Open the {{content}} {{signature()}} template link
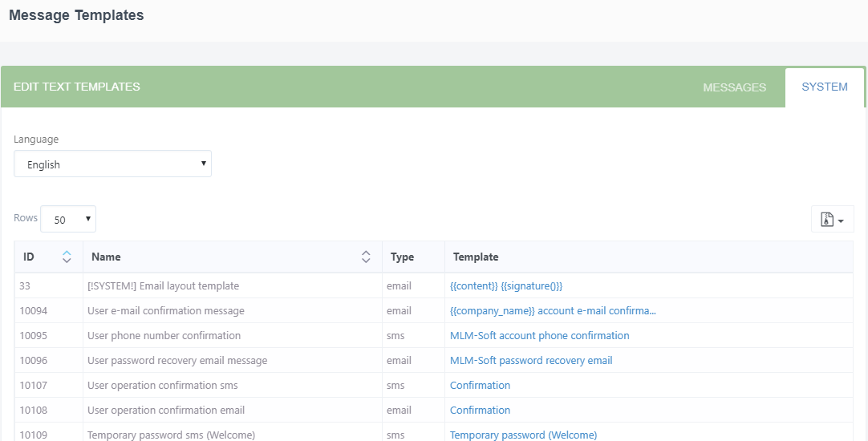Image resolution: width=868 pixels, height=441 pixels. [506, 285]
